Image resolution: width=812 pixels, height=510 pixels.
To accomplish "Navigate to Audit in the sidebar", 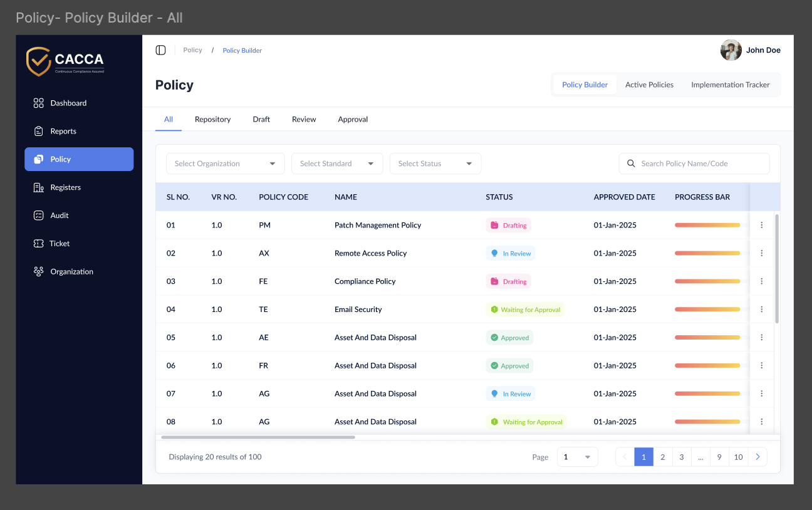I will (x=60, y=216).
